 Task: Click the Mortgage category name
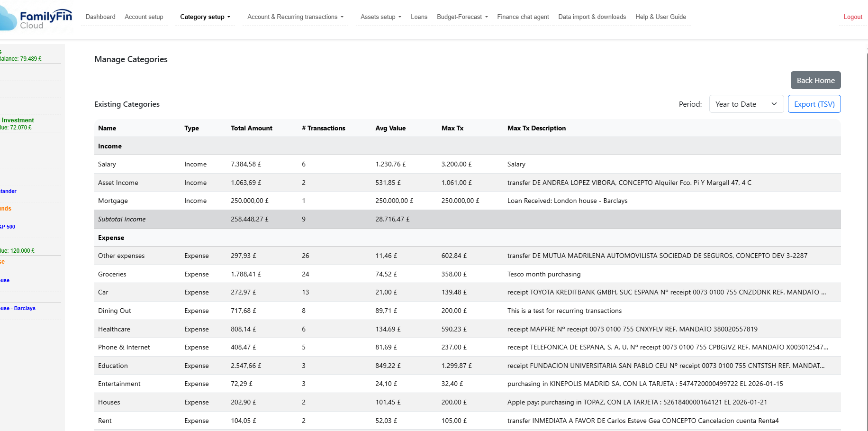[113, 201]
